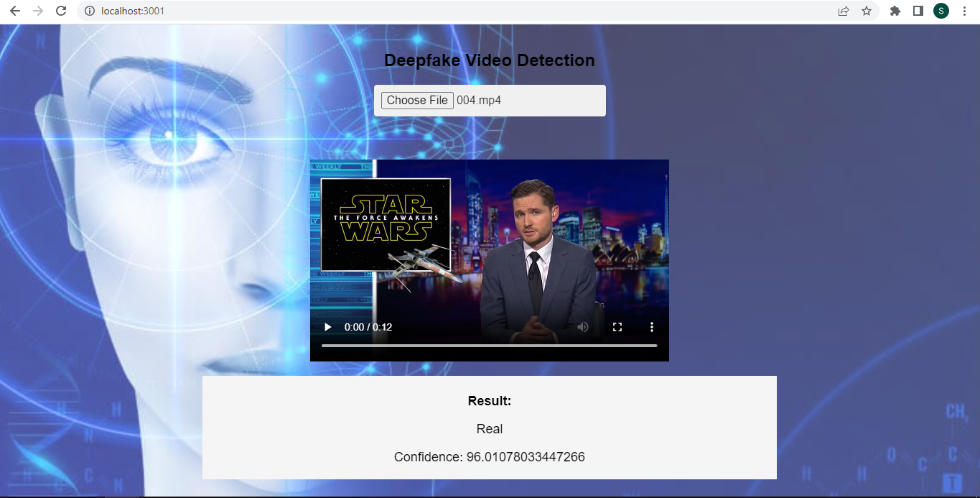Click the 0:00 / 0:12 time display
Screen dimensions: 980x498
[x=370, y=327]
